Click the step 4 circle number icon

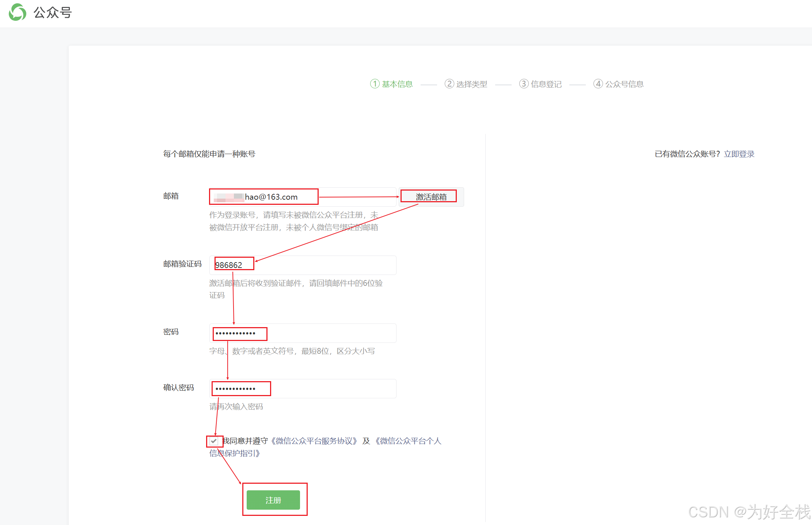(x=598, y=84)
